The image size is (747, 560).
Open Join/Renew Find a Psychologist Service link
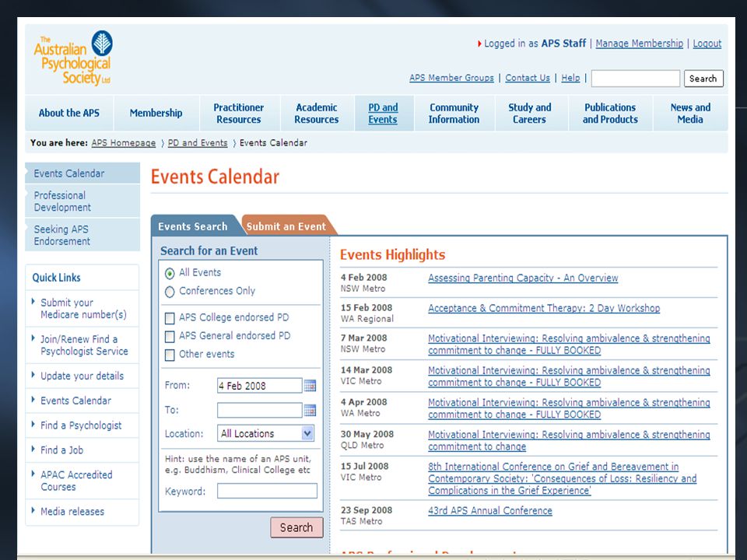[x=84, y=345]
